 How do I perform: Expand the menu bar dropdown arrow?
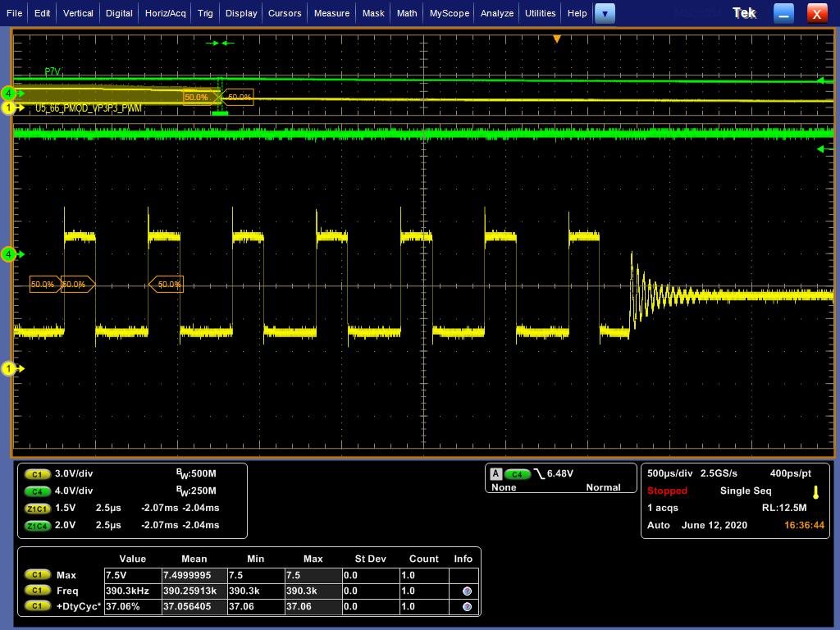coord(605,13)
